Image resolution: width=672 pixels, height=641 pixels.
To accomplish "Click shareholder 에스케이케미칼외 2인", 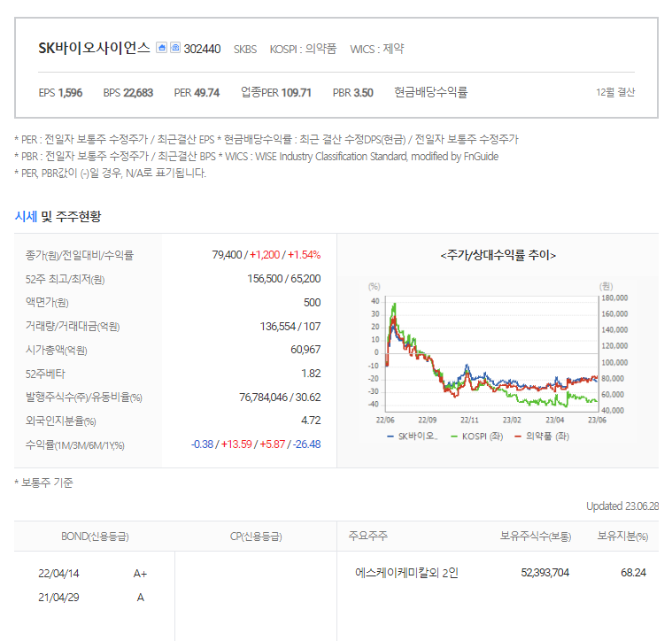I will coord(406,573).
